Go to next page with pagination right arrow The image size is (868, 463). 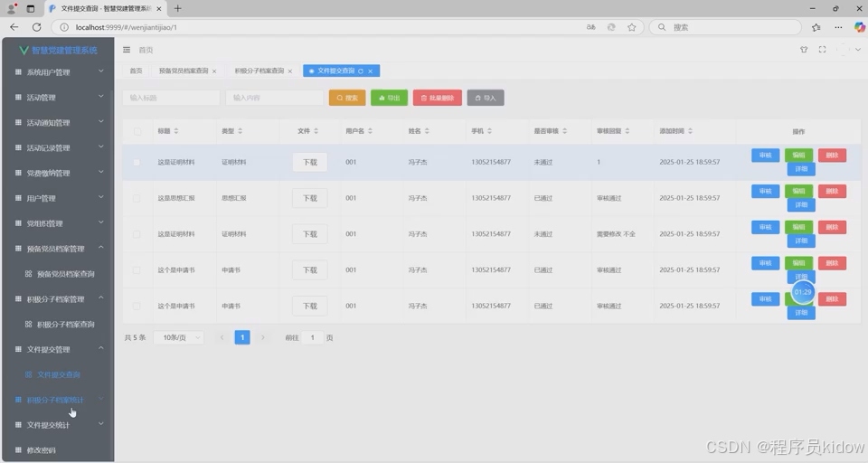click(x=263, y=337)
